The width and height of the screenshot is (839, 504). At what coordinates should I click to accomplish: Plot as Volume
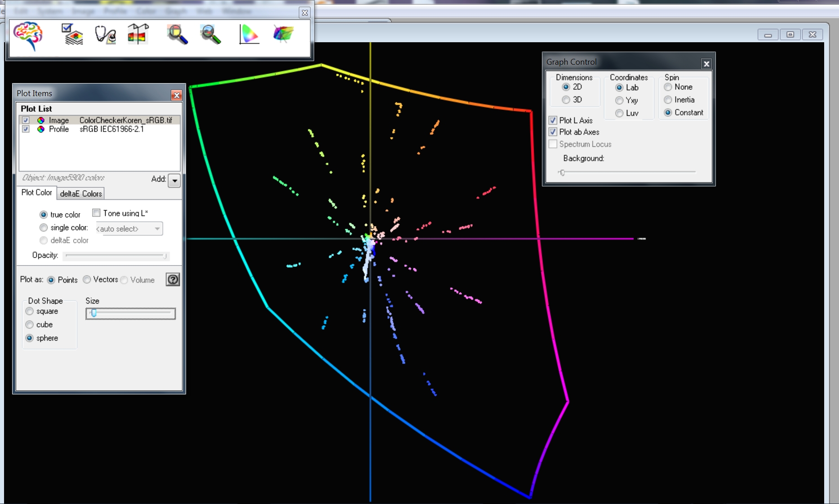pyautogui.click(x=124, y=280)
